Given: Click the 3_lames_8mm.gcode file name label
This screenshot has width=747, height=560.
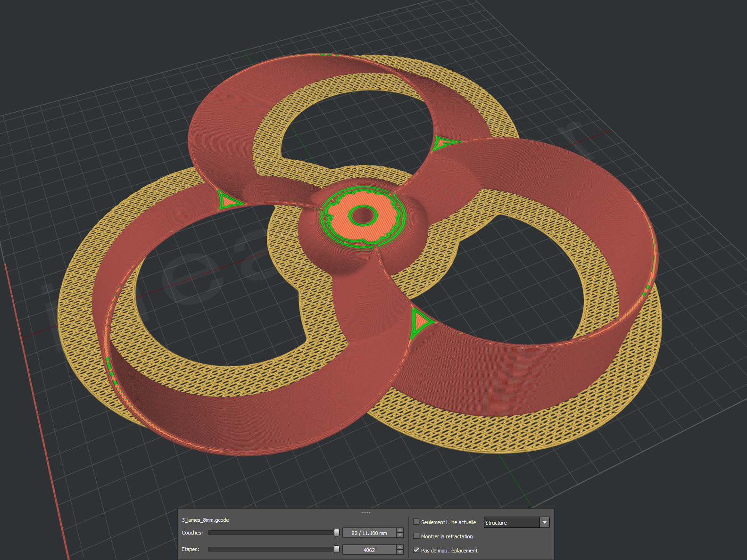Looking at the screenshot, I should point(205,520).
